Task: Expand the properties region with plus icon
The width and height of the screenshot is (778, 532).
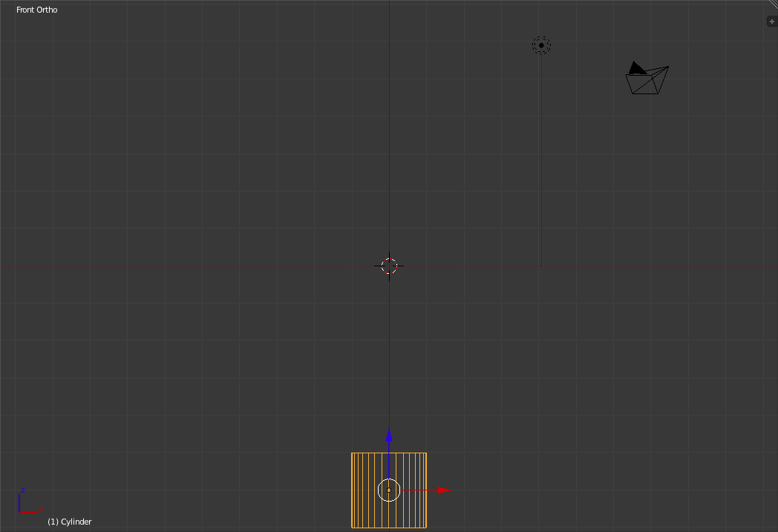Action: click(771, 22)
